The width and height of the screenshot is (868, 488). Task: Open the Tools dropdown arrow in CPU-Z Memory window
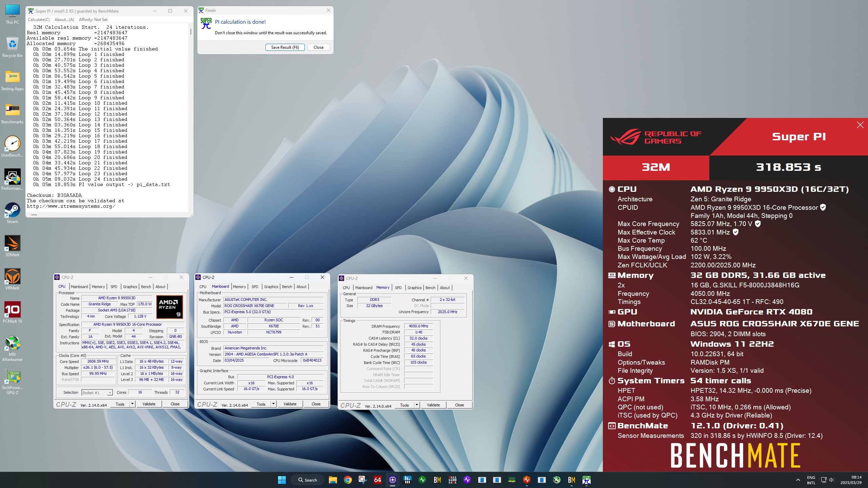click(x=417, y=405)
